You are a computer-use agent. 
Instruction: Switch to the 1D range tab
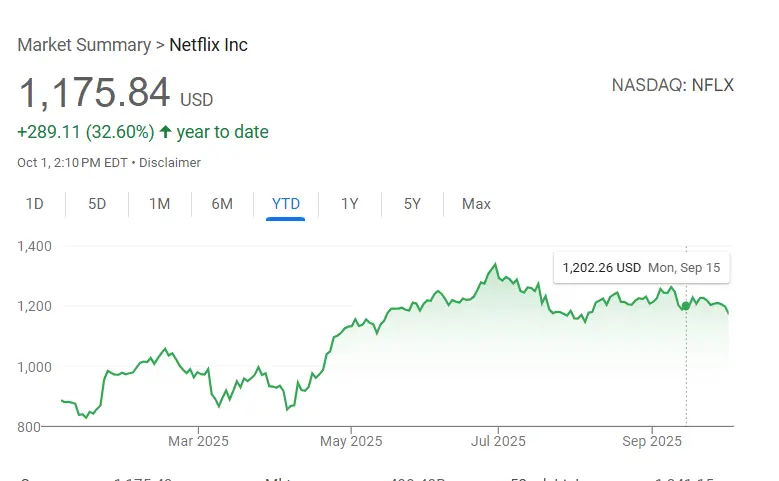click(x=35, y=204)
